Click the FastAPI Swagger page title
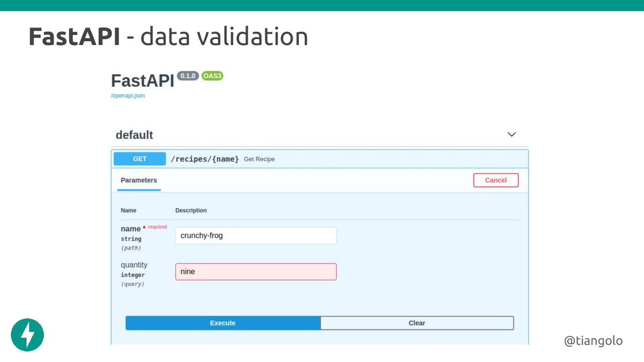The width and height of the screenshot is (644, 362). point(142,80)
